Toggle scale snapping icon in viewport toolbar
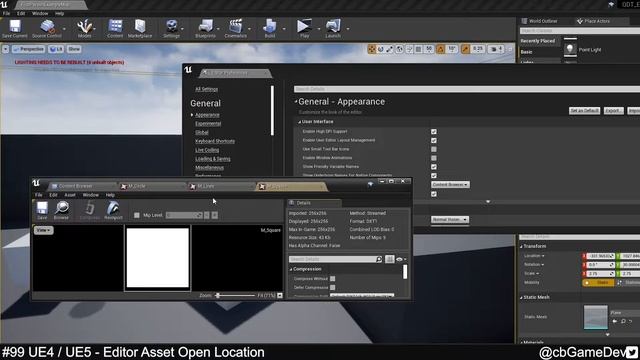 465,49
